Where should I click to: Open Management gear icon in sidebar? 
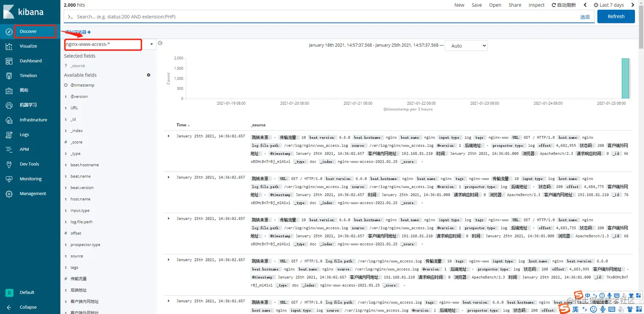pos(9,194)
